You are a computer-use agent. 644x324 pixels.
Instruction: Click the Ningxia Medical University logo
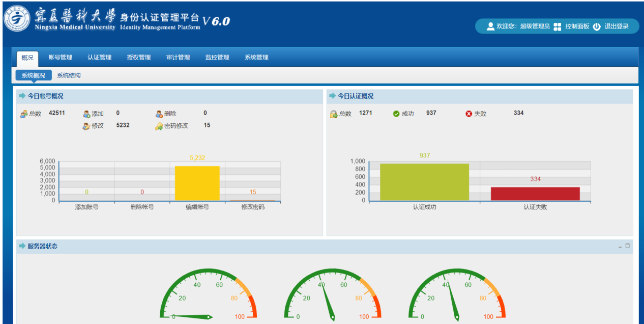click(17, 19)
